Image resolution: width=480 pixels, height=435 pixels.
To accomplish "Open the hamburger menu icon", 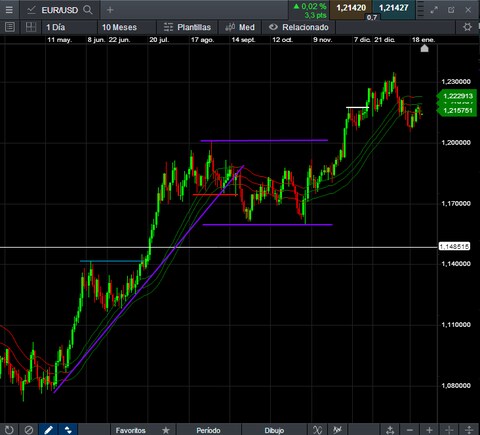I will point(9,10).
